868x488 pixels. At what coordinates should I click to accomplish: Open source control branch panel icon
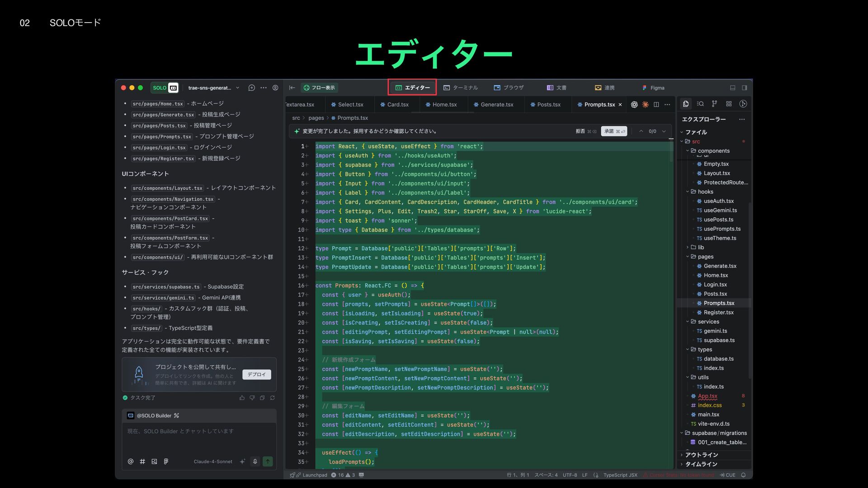coord(714,104)
